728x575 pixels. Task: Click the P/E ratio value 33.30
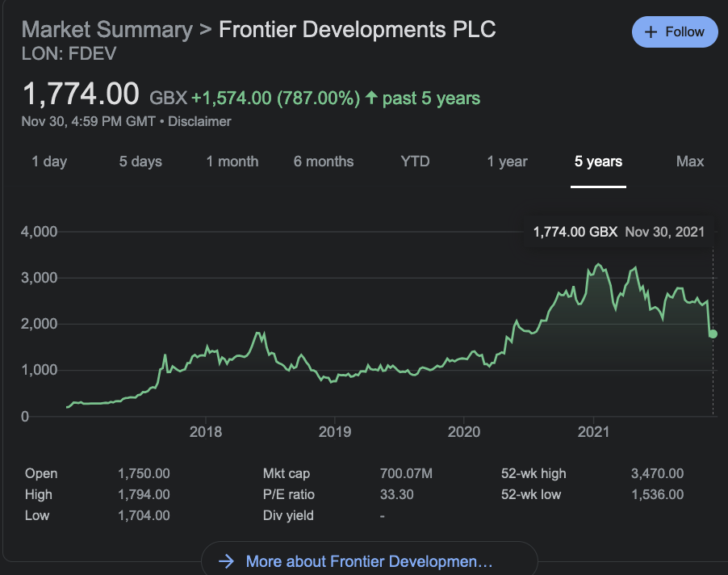tap(397, 495)
